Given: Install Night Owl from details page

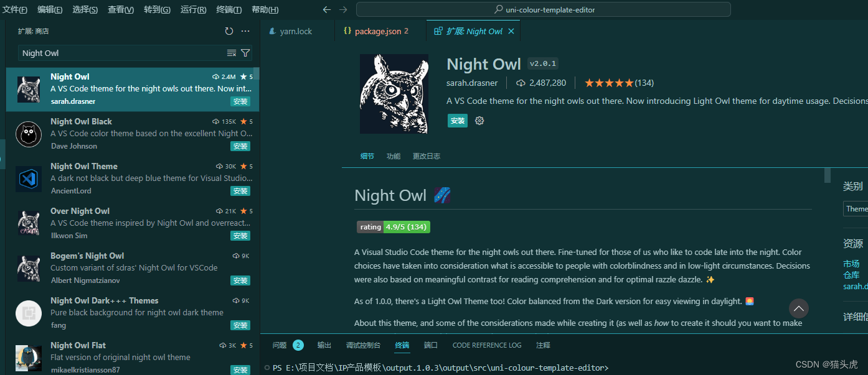Looking at the screenshot, I should click(458, 121).
